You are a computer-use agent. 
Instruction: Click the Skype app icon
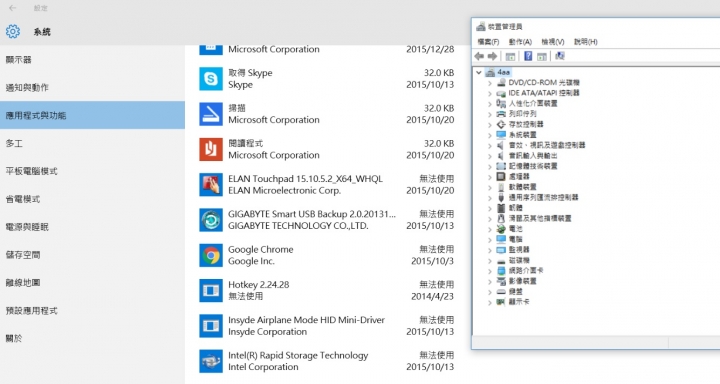211,79
